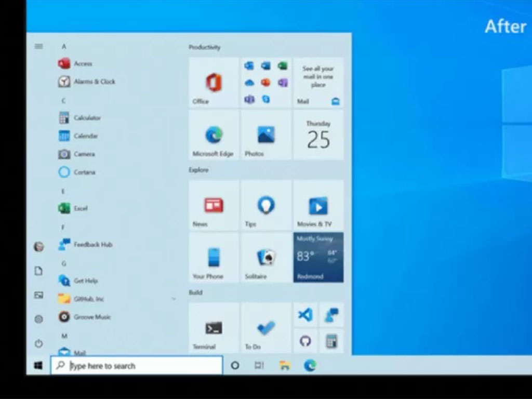This screenshot has height=399, width=532.
Task: Launch Excel from the app list
Action: [x=73, y=208]
